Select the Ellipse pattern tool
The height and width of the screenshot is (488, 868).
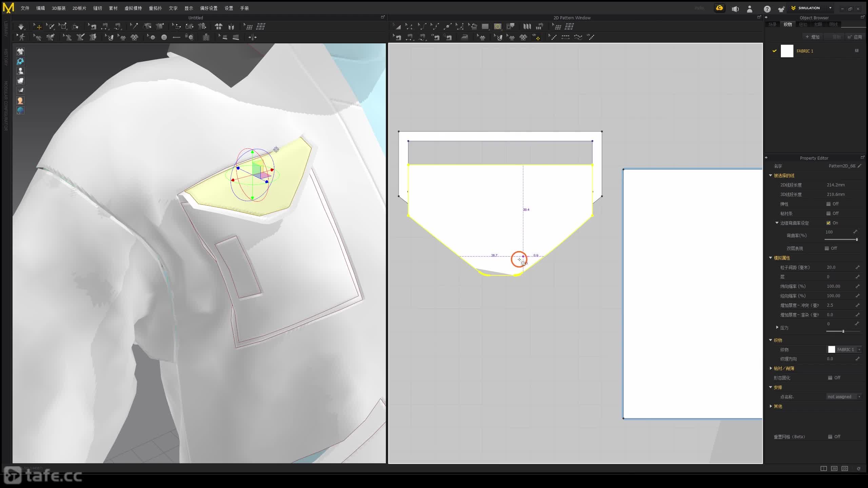pyautogui.click(x=497, y=26)
